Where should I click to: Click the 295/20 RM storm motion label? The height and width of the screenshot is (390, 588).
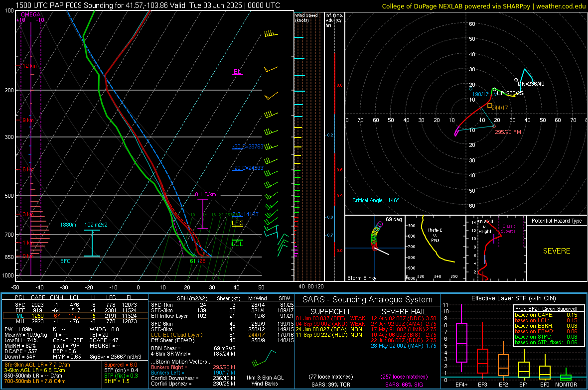[x=508, y=132]
